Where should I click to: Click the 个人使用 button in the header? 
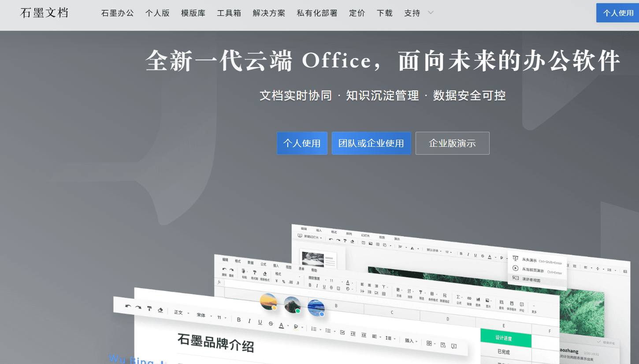pos(618,13)
